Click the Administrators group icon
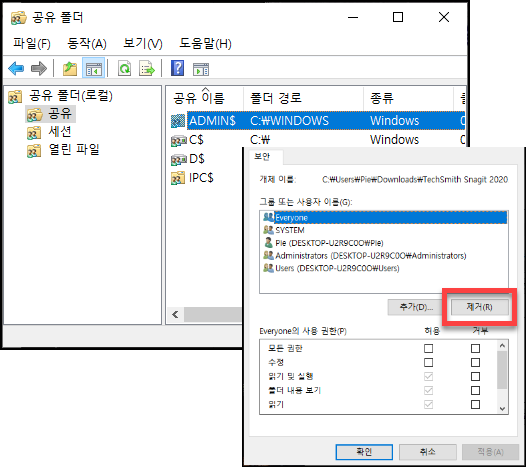The width and height of the screenshot is (526, 467). click(x=268, y=255)
